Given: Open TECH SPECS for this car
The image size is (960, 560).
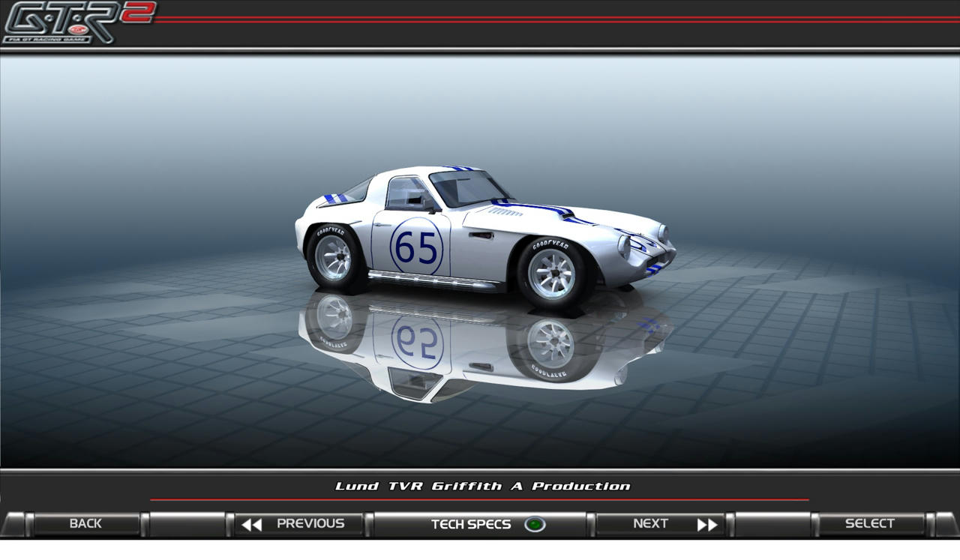Looking at the screenshot, I should (481, 524).
